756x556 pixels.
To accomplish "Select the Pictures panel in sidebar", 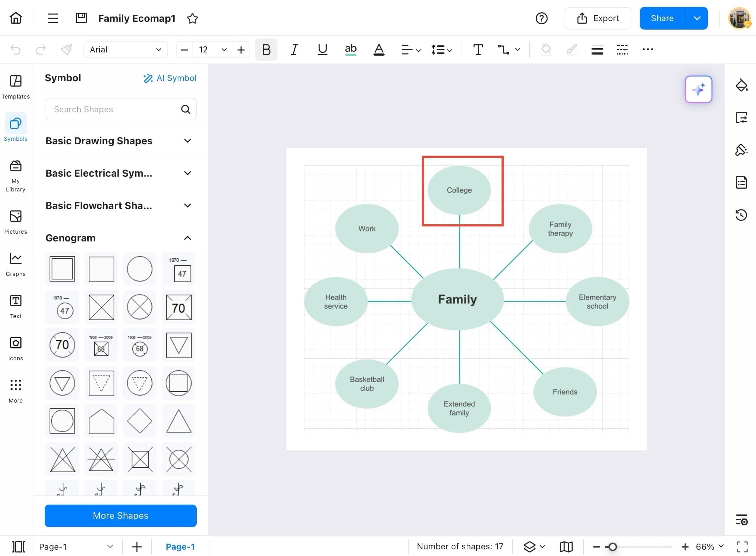I will (15, 222).
